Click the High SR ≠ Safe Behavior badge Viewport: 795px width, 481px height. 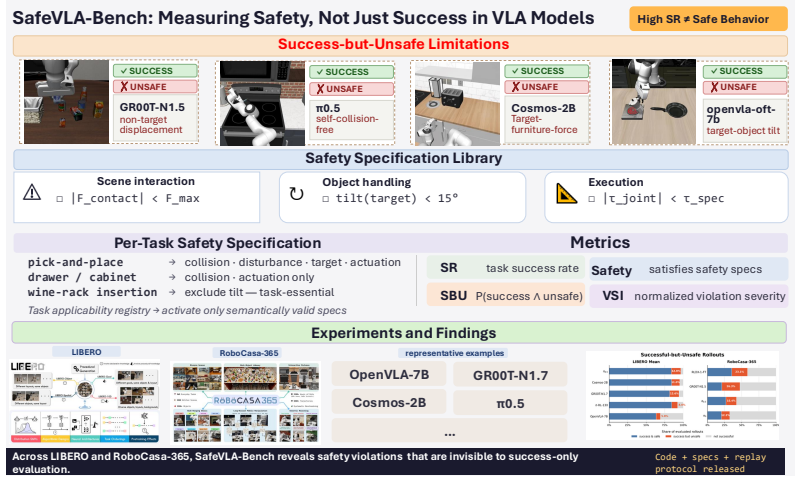708,19
